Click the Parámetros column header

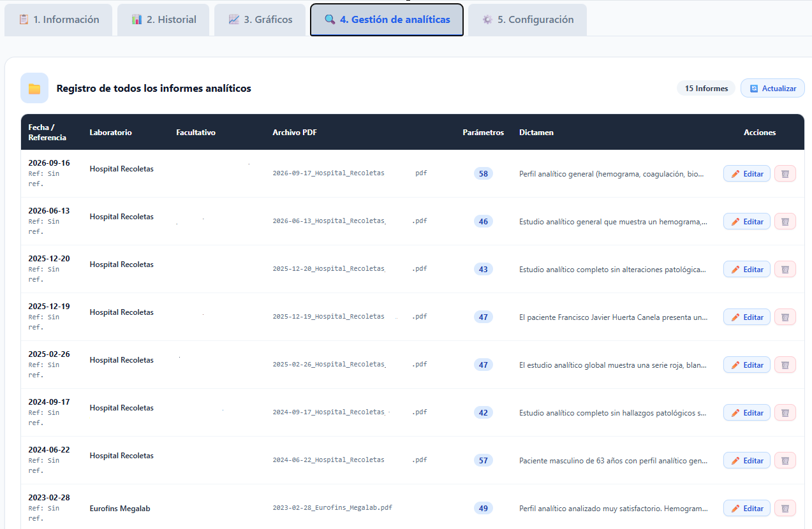[483, 133]
